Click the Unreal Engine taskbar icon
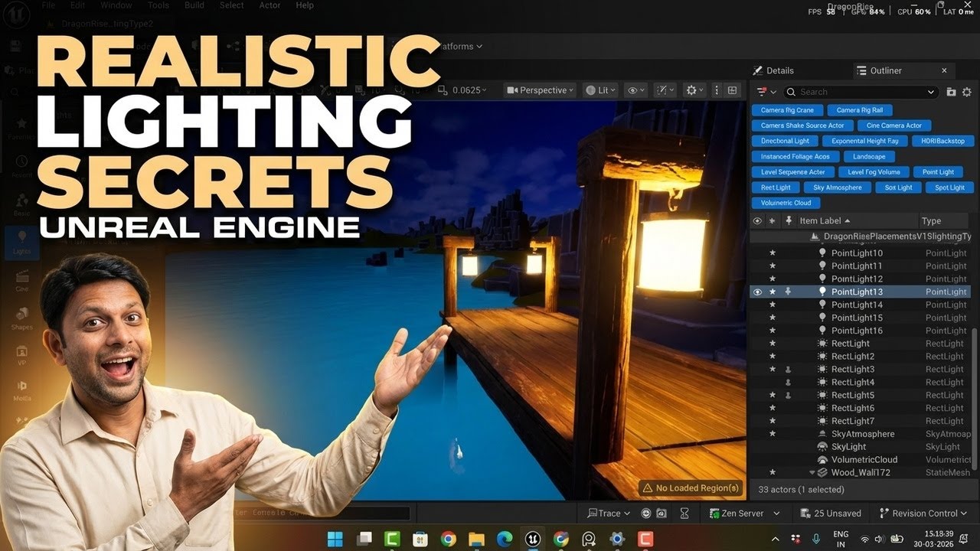 coord(533,539)
